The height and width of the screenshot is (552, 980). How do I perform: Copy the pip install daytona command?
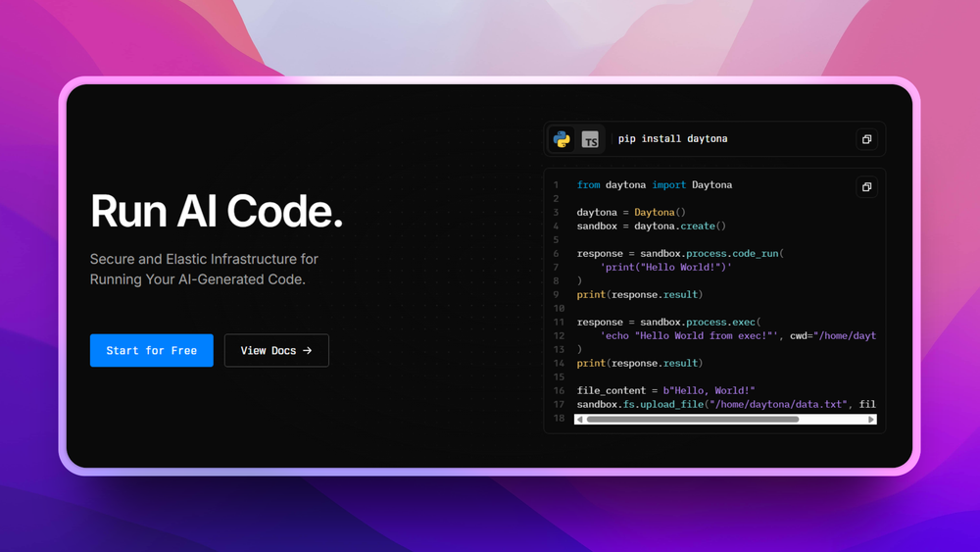coord(866,139)
